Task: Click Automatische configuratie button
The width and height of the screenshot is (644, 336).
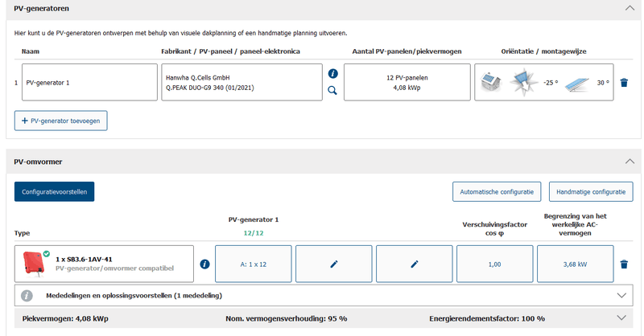Action: tap(497, 191)
